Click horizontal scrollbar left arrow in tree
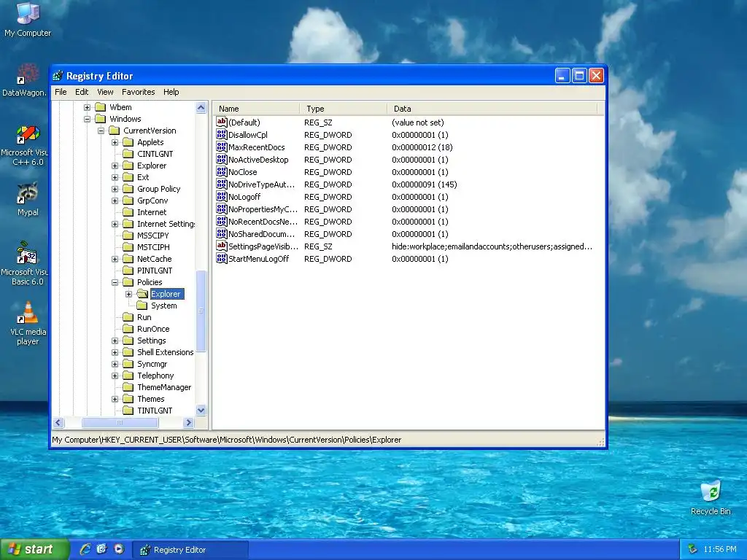 point(58,422)
